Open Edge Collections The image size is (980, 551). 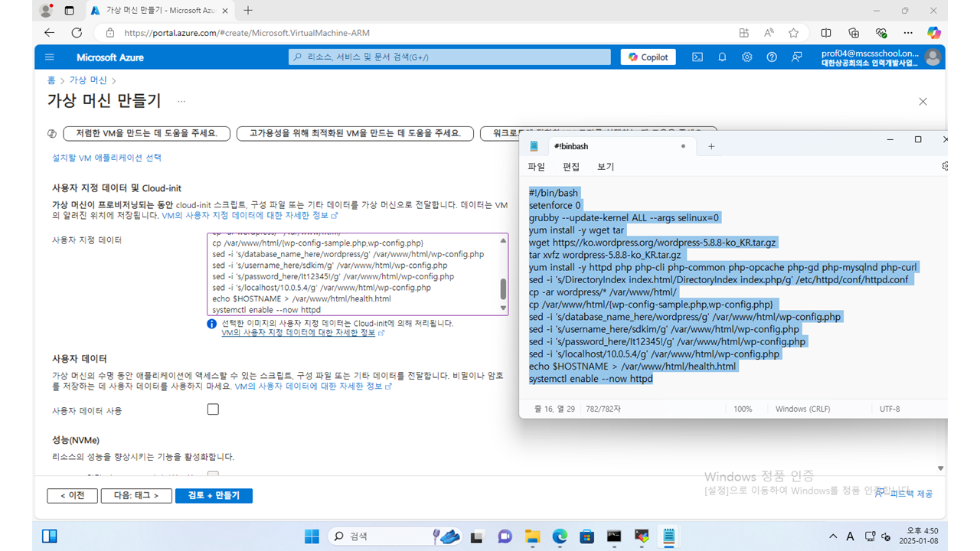point(854,33)
